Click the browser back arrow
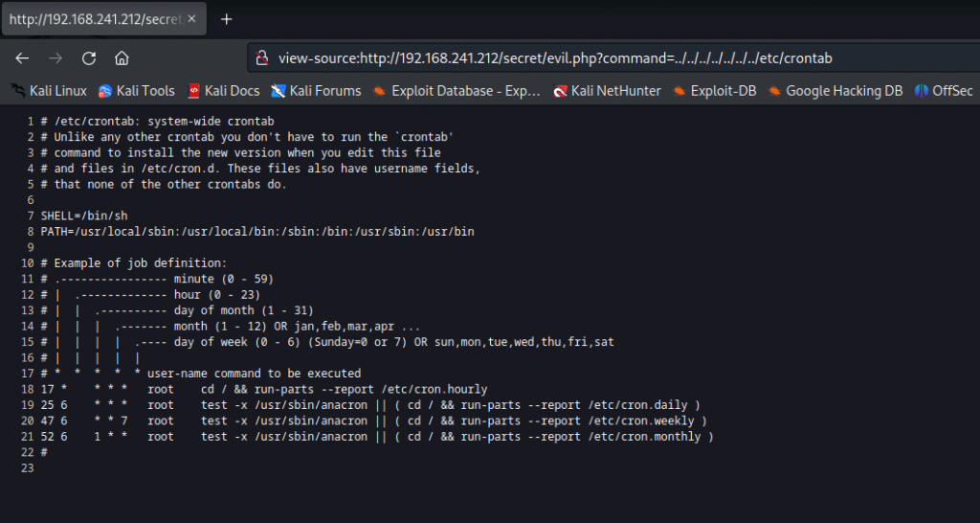The height and width of the screenshot is (523, 980). pyautogui.click(x=23, y=58)
